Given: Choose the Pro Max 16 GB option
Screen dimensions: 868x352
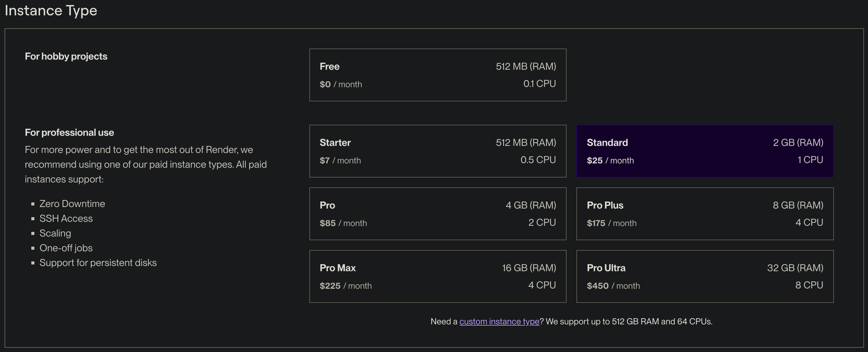Looking at the screenshot, I should tap(437, 276).
